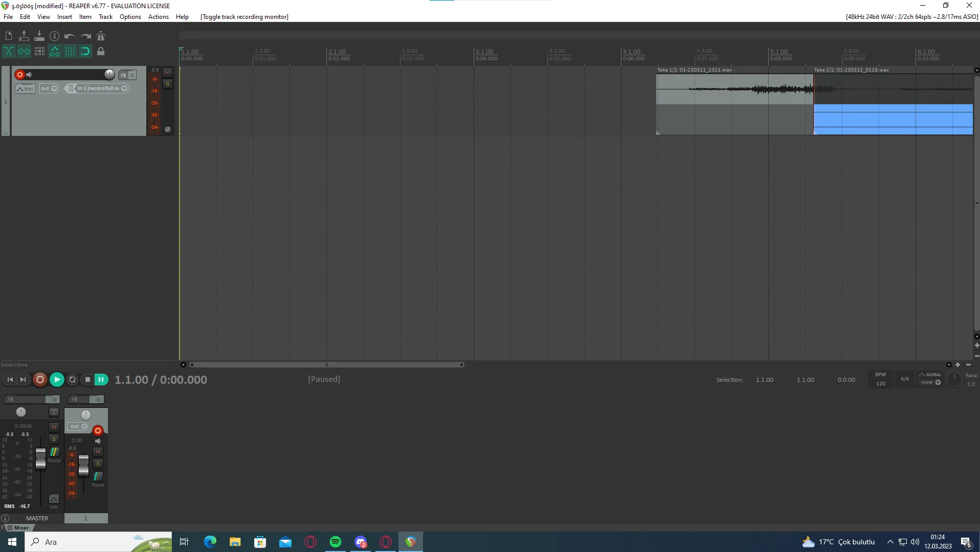The width and height of the screenshot is (980, 552).
Task: Click the Route icon on master channel
Action: coord(54,452)
